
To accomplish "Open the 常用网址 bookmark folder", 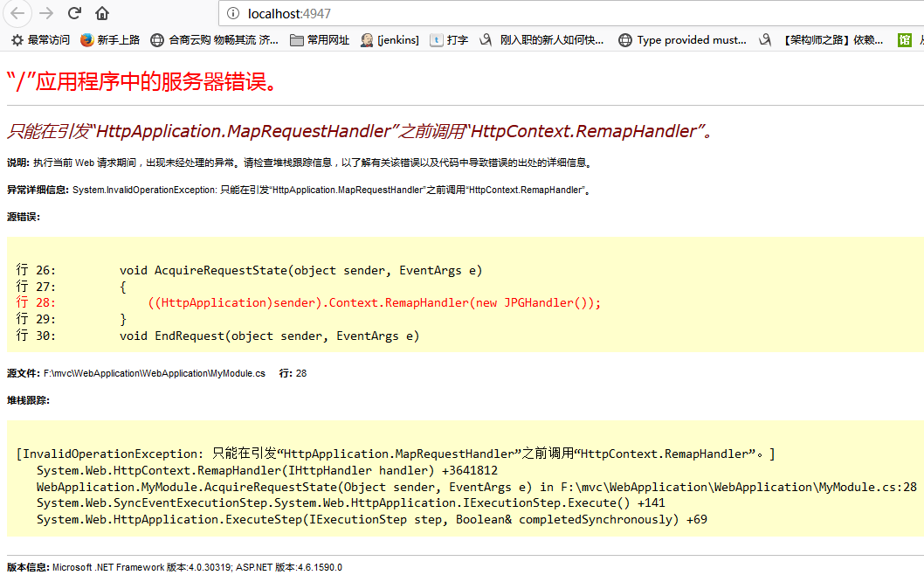I will pos(320,40).
